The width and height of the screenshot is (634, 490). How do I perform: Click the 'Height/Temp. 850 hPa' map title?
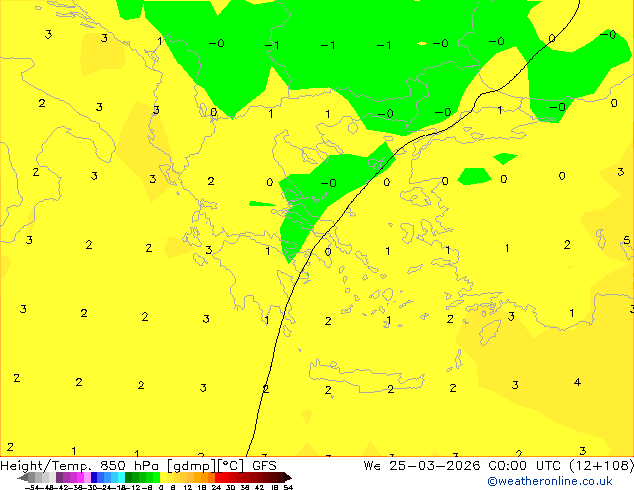[x=82, y=466]
